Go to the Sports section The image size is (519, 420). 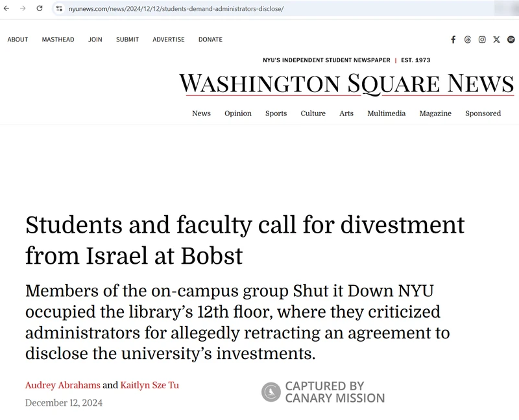point(276,113)
